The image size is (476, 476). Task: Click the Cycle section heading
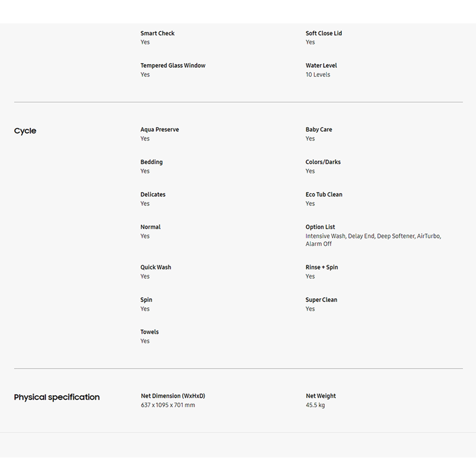tap(25, 131)
